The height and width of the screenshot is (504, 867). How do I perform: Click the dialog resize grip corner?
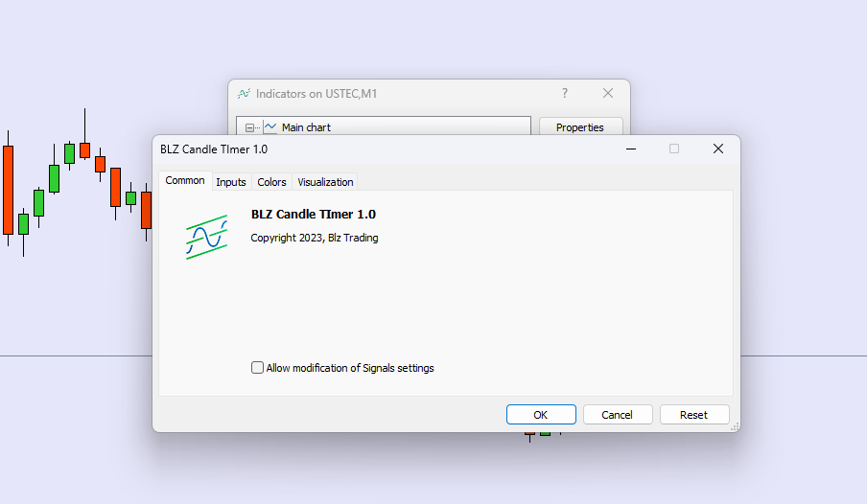(x=735, y=426)
